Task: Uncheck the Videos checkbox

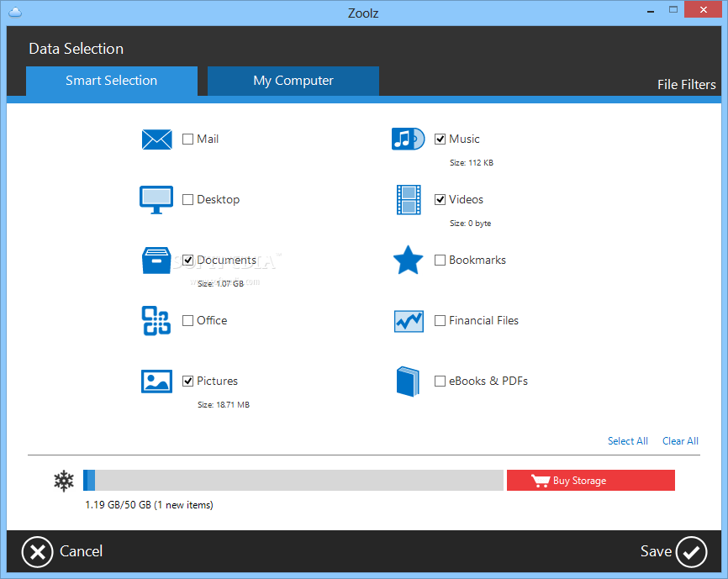Action: pos(440,199)
